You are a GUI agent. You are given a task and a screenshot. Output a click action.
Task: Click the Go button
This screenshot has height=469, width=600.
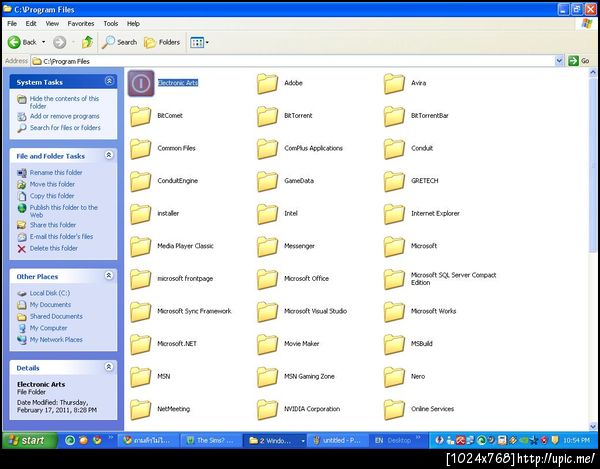(x=579, y=61)
